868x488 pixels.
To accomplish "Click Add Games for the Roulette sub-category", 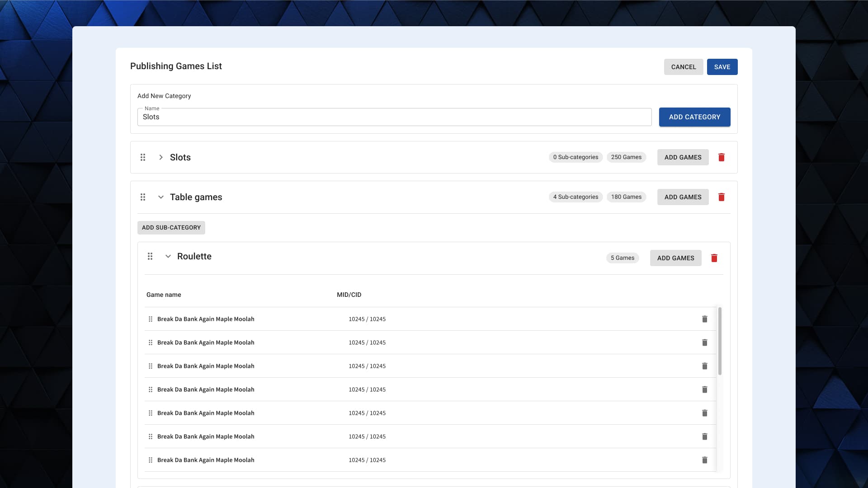I will [x=675, y=258].
